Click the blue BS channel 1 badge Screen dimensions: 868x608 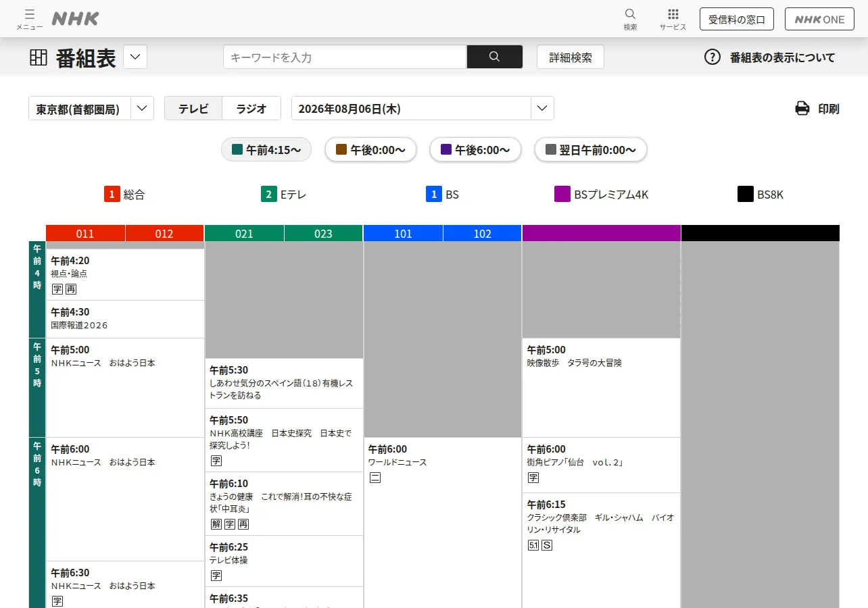tap(433, 195)
